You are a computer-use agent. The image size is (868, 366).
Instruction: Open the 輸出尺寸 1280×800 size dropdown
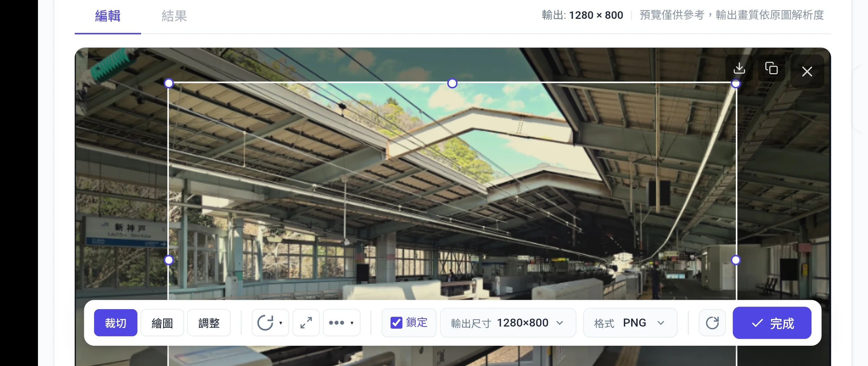point(508,323)
